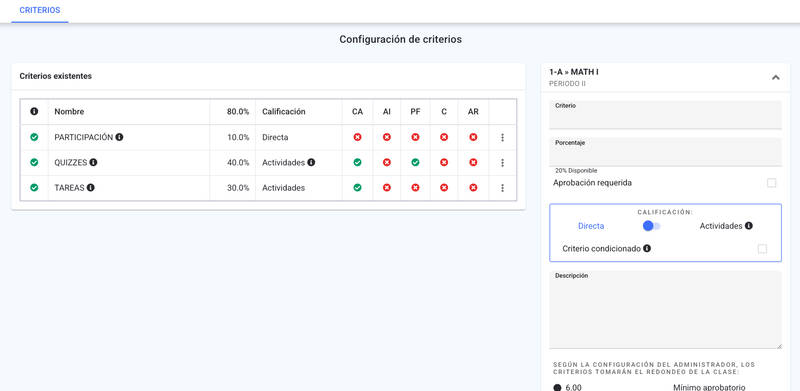Click the 20% Disponible hint text
The height and width of the screenshot is (391, 800).
pos(576,170)
